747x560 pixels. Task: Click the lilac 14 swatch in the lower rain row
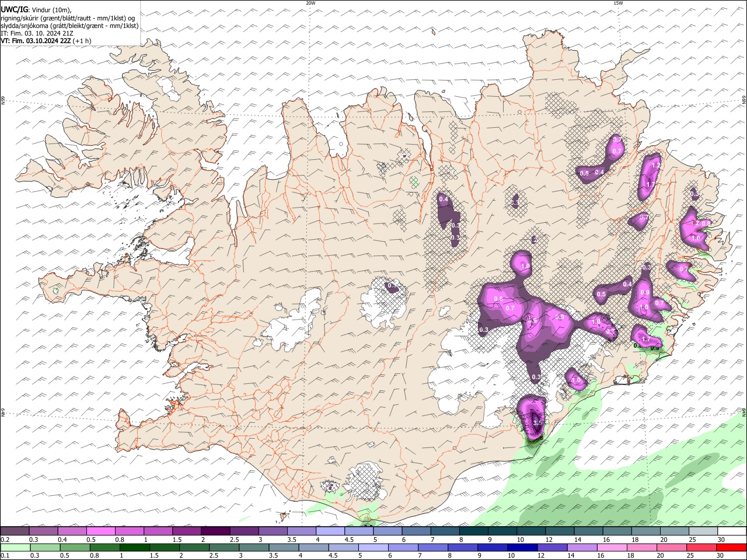pos(582,548)
